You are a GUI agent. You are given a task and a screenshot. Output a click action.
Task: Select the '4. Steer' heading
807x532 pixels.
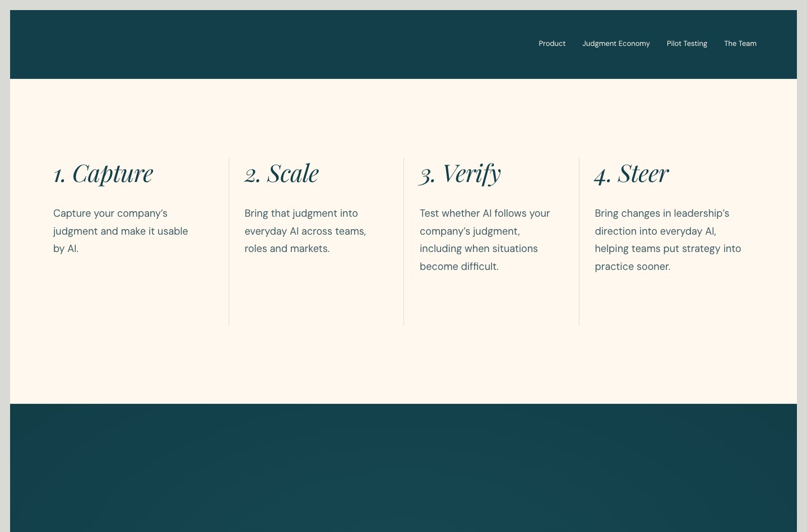click(632, 174)
